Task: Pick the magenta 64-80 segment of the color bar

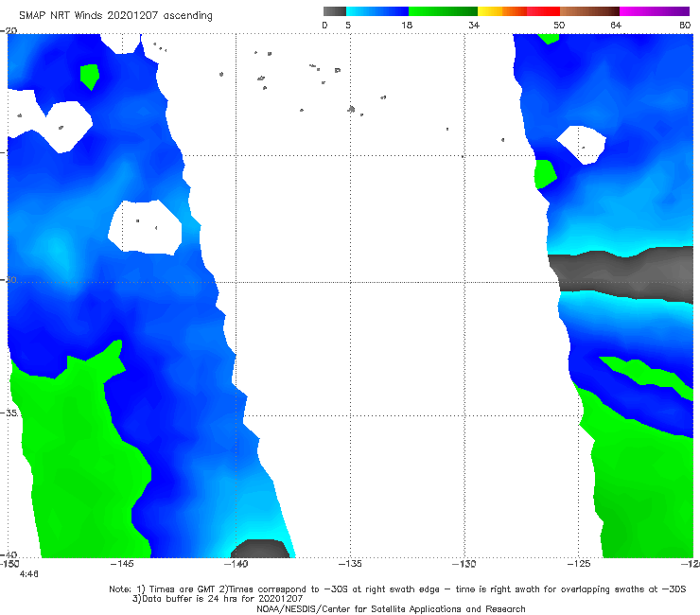Action: tap(655, 11)
